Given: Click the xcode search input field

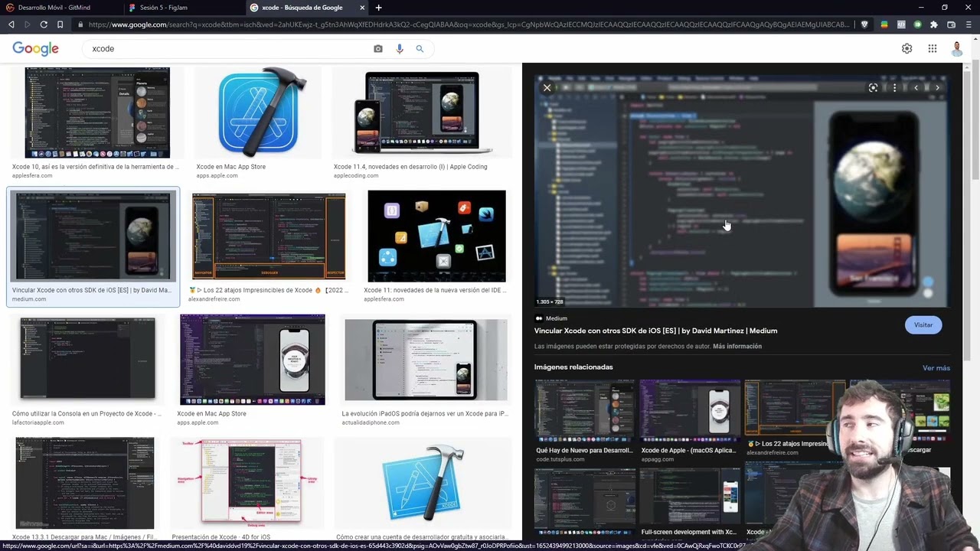Looking at the screenshot, I should tap(230, 49).
